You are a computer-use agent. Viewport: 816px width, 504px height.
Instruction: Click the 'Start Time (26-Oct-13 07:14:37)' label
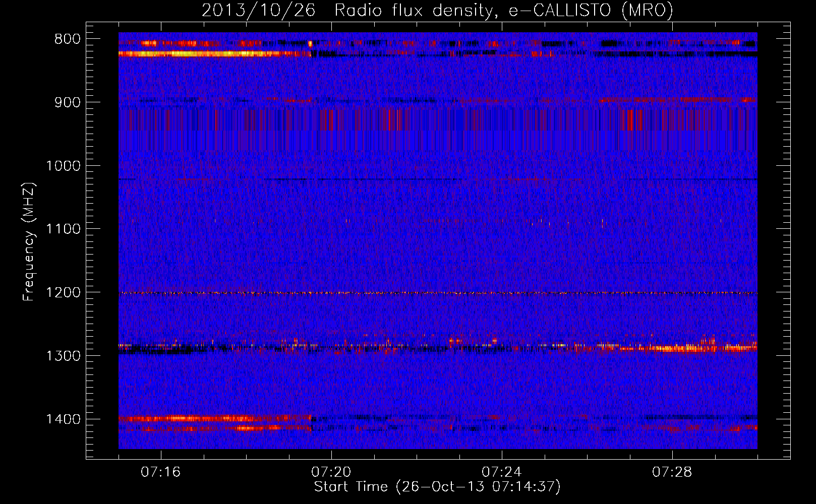tap(437, 487)
